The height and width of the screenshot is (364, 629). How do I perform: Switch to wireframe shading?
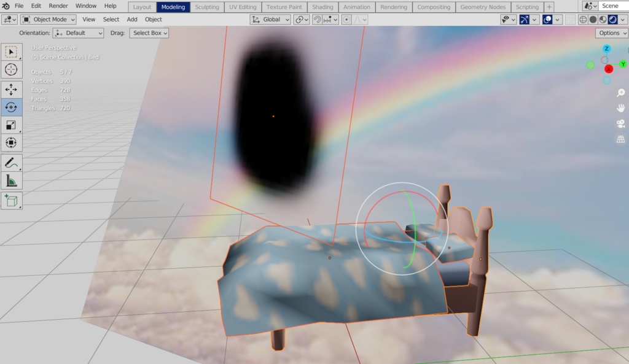click(583, 19)
